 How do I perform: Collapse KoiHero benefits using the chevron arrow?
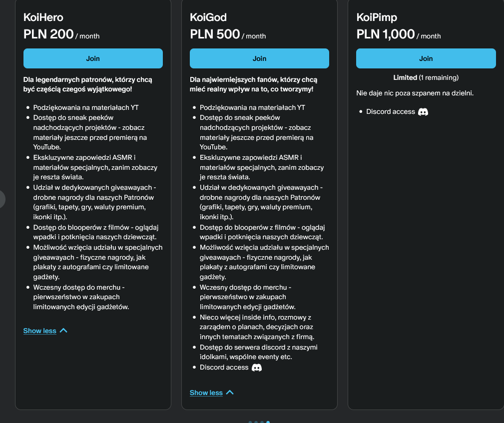63,331
